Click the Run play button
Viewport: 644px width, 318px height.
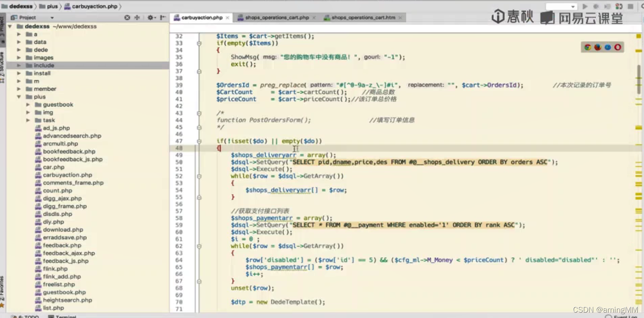pyautogui.click(x=585, y=7)
